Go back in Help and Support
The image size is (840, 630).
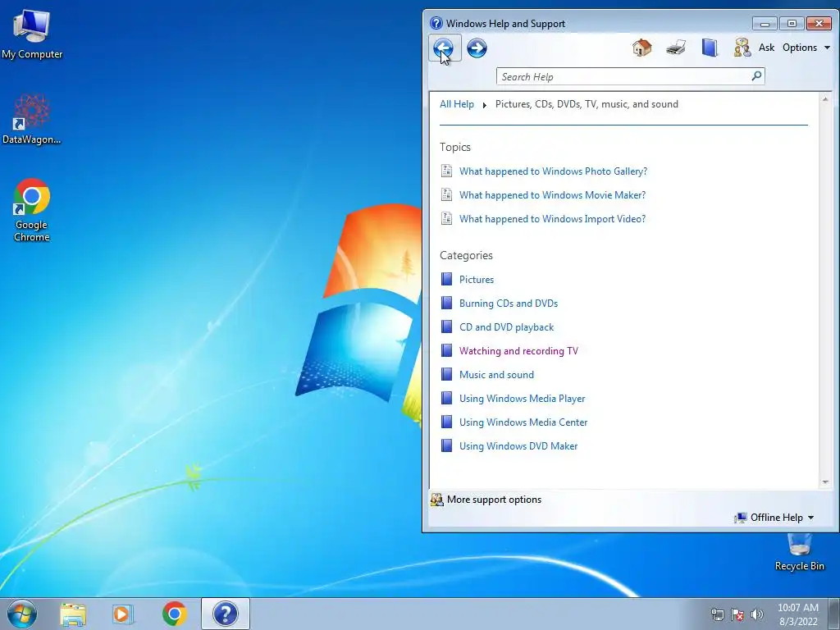[x=444, y=48]
